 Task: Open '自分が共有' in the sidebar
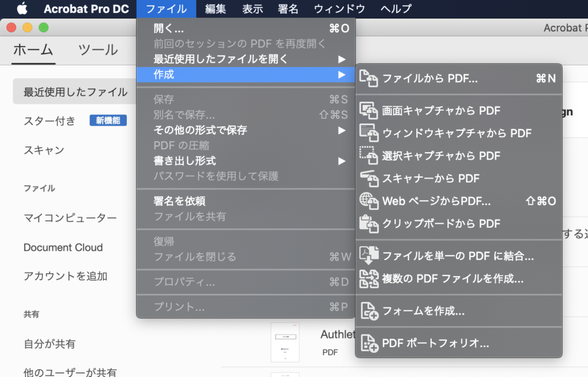(x=49, y=344)
